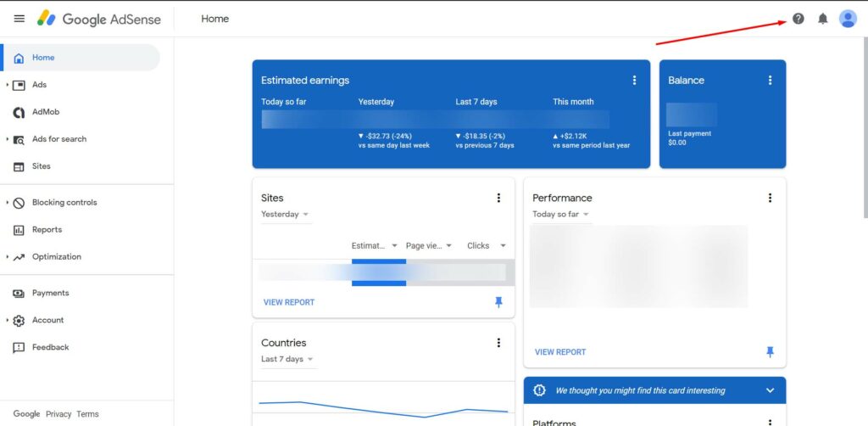Open the account profile avatar

(x=848, y=19)
